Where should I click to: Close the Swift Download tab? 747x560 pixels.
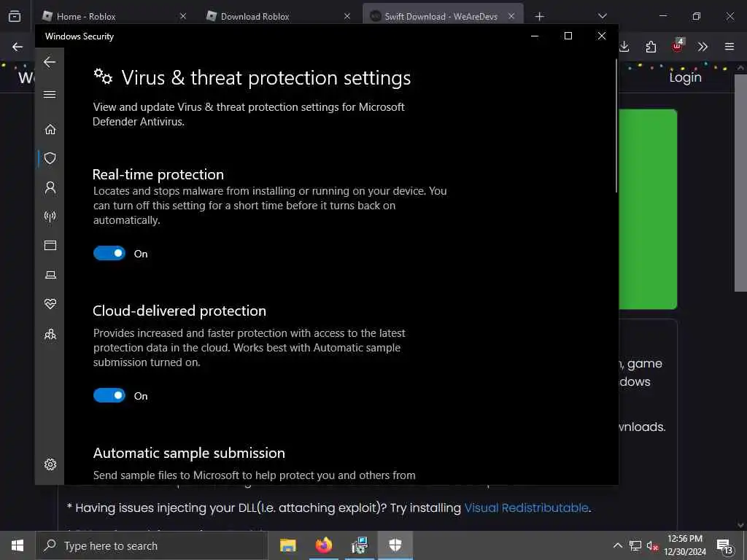tap(511, 16)
